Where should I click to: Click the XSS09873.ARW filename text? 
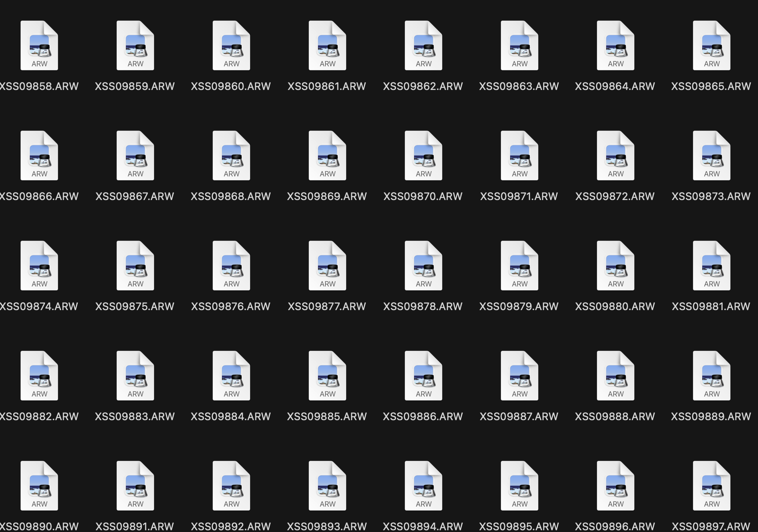pos(711,197)
